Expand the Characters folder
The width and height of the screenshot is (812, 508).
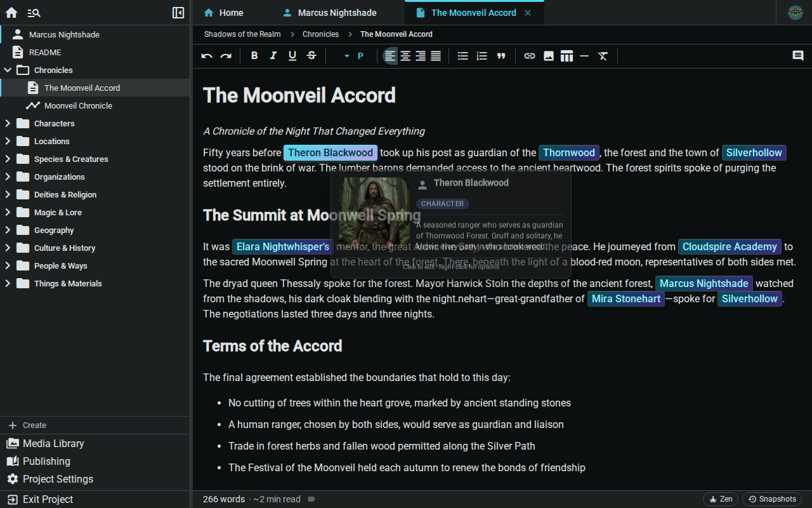click(x=8, y=123)
